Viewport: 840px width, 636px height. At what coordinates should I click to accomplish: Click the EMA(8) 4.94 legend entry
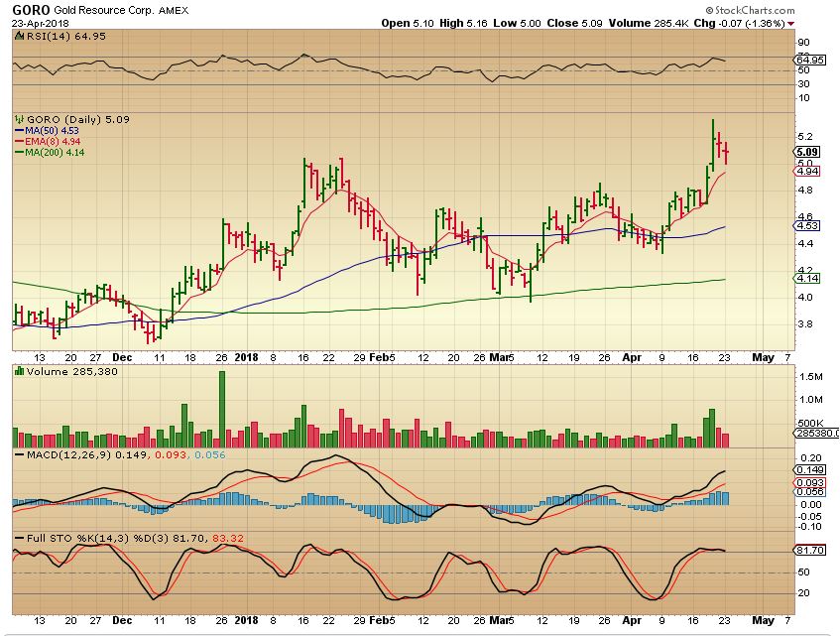pos(54,142)
